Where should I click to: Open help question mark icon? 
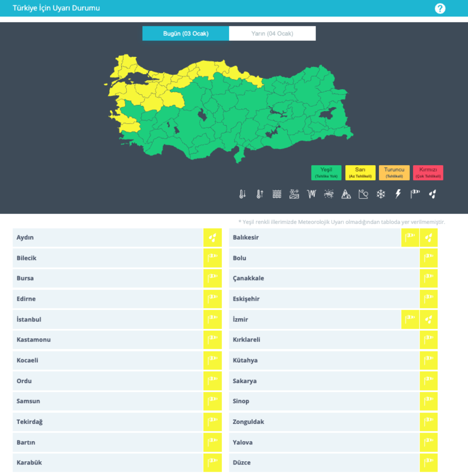[440, 9]
